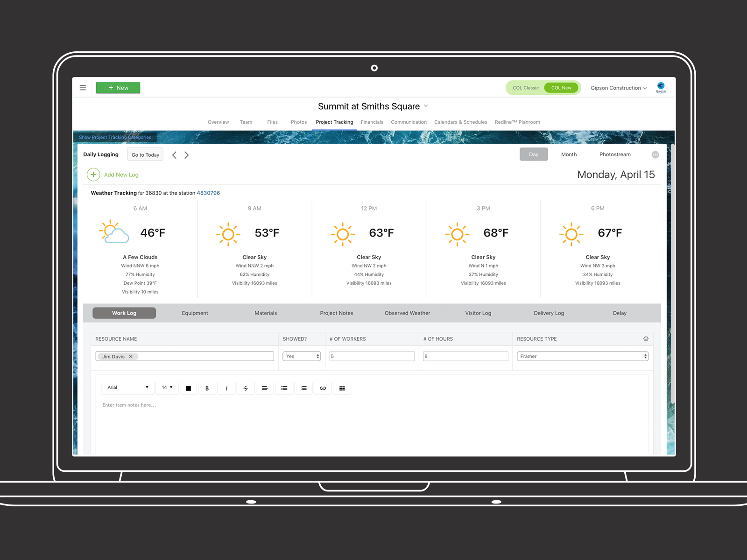
Task: Click the 6 PM sun icon
Action: click(571, 234)
